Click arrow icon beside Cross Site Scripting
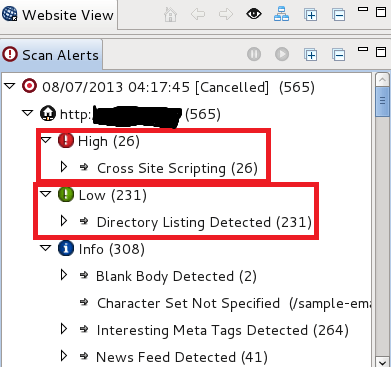 [84, 167]
